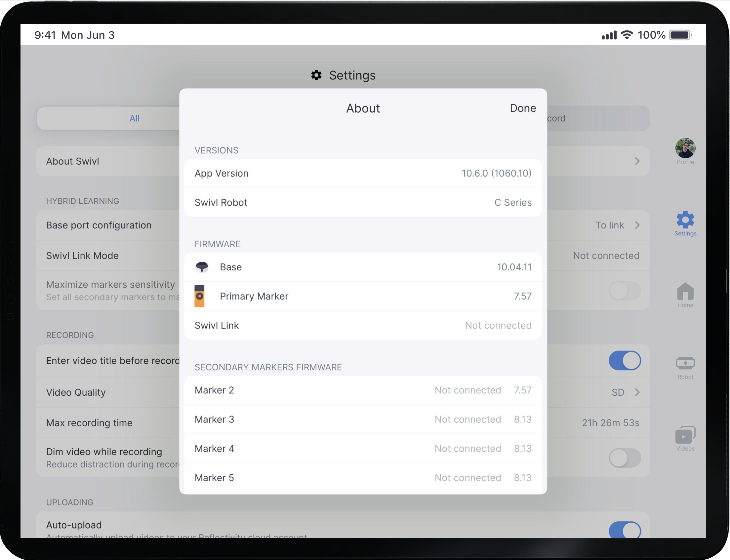The width and height of the screenshot is (730, 560).
Task: Open the Profile avatar in sidebar
Action: pos(685,148)
